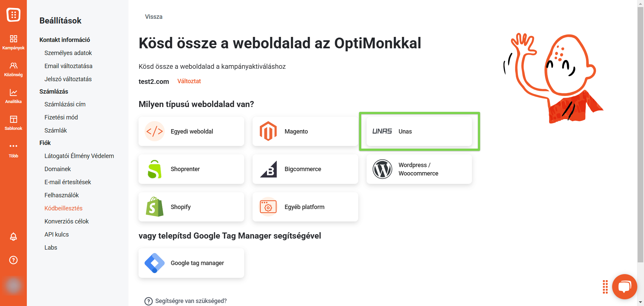
Task: Click the help question mark sidebar icon
Action: (x=13, y=260)
